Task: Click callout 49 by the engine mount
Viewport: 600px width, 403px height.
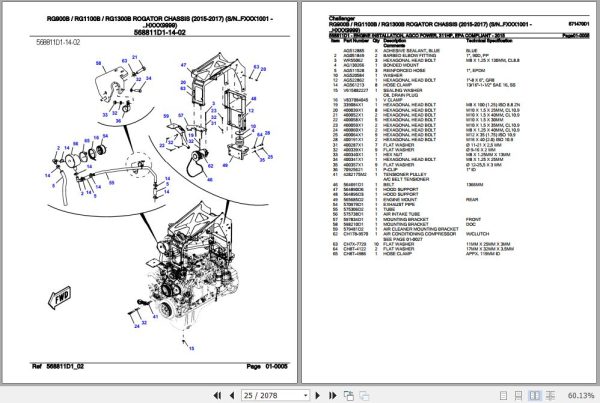Action: click(225, 165)
